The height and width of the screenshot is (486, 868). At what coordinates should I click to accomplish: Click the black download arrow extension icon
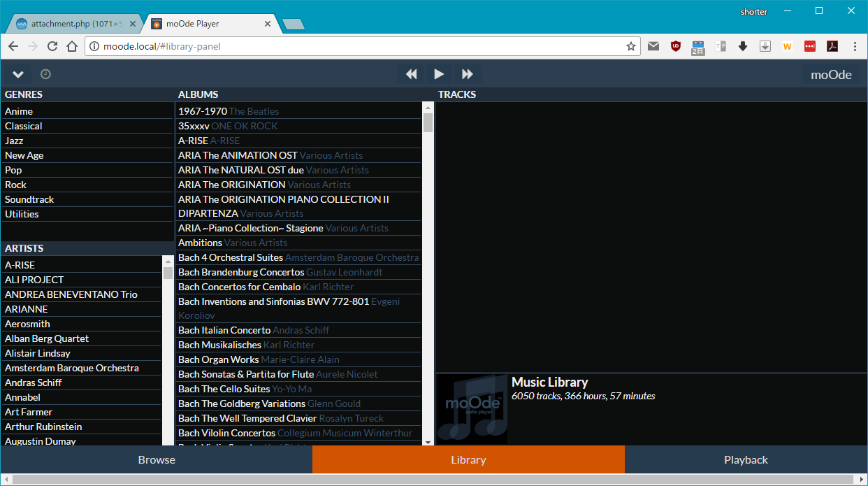pyautogui.click(x=743, y=46)
